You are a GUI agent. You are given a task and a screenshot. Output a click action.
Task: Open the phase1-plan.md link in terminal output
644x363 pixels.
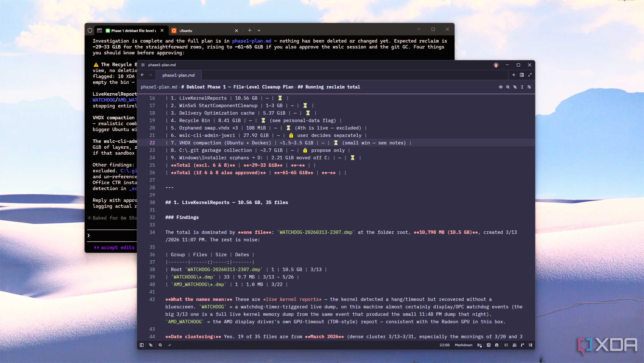coord(252,41)
